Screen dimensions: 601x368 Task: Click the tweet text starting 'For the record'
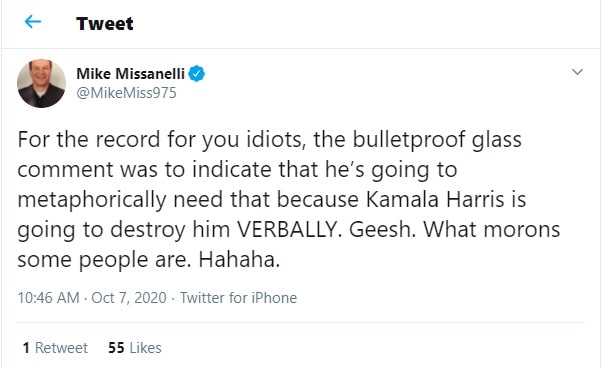(289, 199)
